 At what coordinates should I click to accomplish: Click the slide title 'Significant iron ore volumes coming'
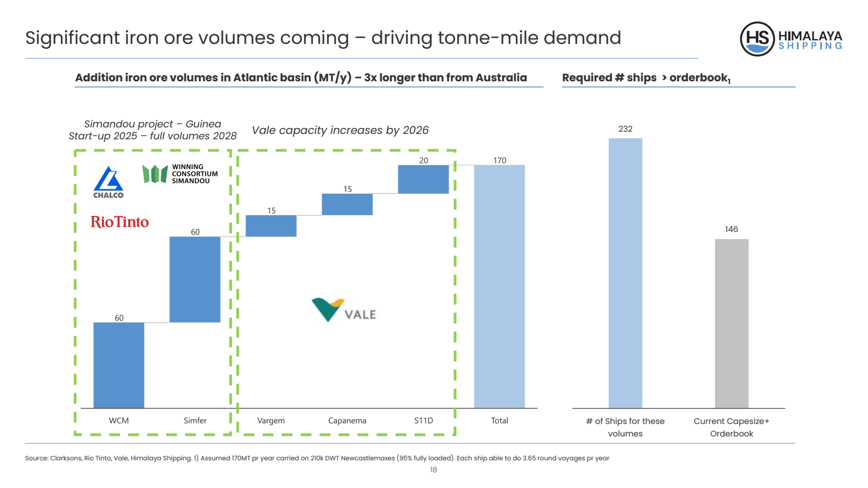coord(323,38)
